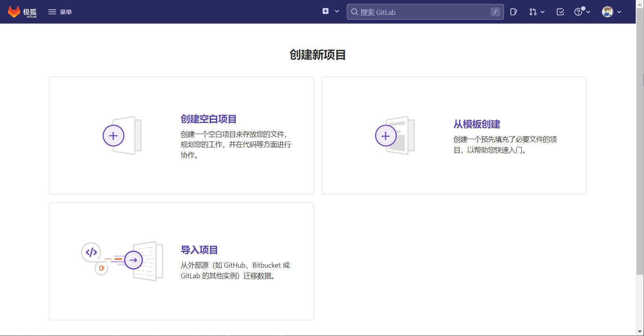Expand the user profile dropdown chevron
Screen dimensions: 644x336
pos(619,12)
